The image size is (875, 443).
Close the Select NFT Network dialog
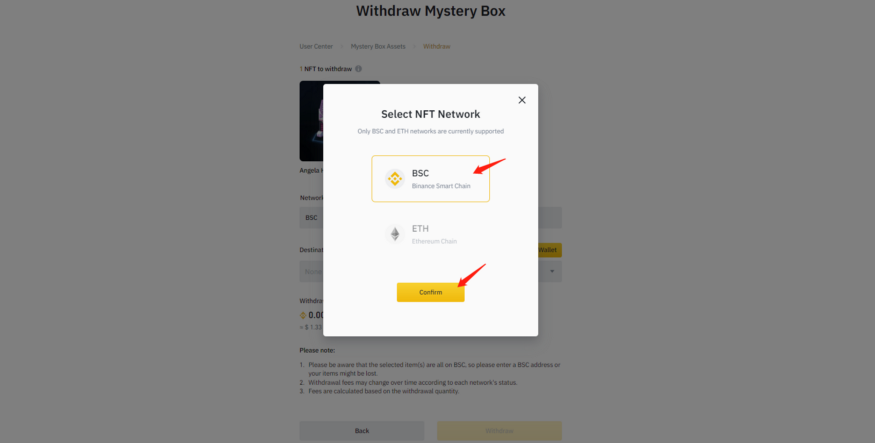522,100
